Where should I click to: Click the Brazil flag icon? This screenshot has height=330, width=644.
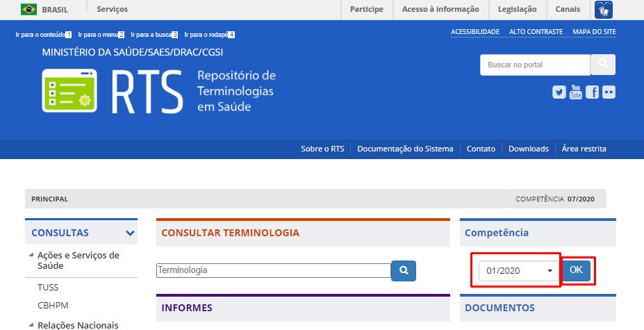click(28, 10)
